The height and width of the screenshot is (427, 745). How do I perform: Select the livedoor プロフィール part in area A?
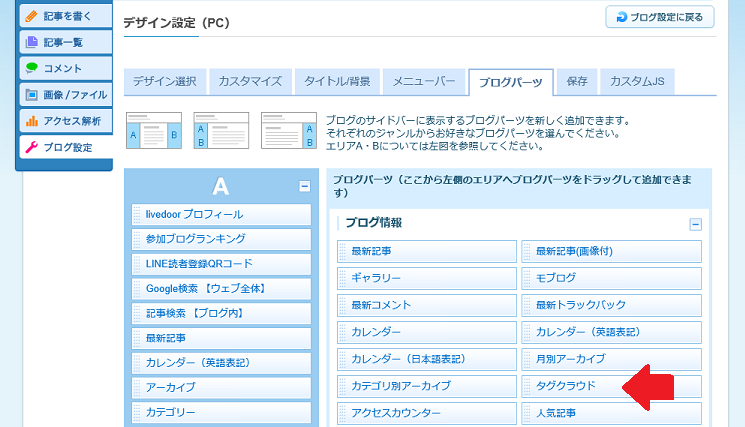[221, 214]
